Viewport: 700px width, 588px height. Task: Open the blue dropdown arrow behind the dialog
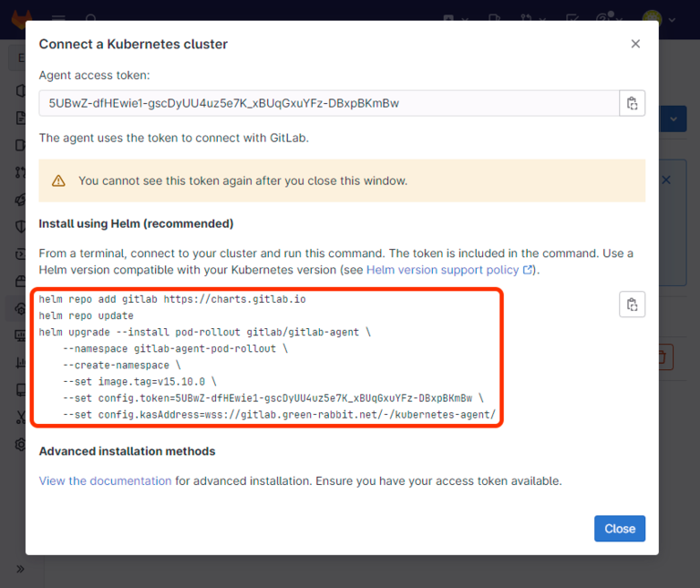pyautogui.click(x=674, y=119)
